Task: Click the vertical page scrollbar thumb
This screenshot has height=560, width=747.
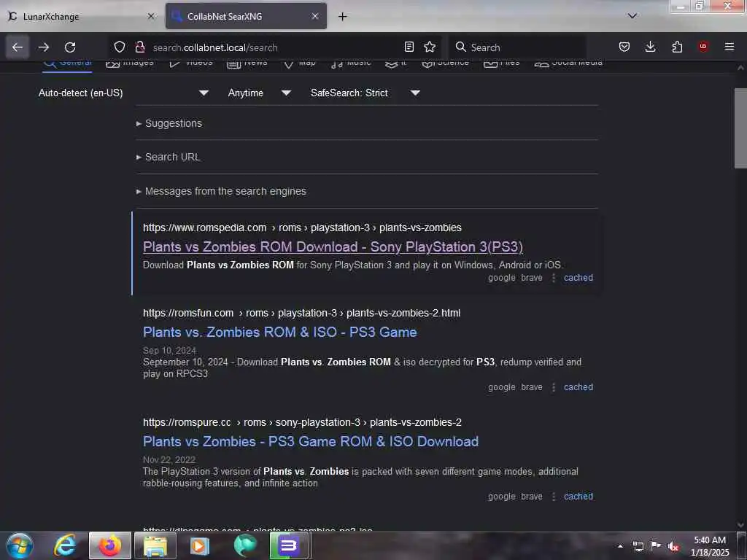Action: [740, 128]
